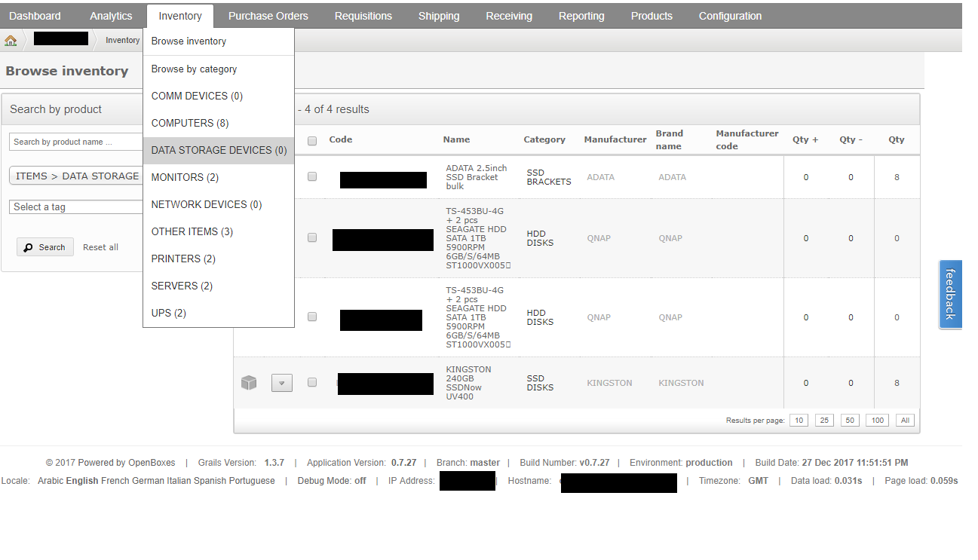Screen dimensions: 978x560
Task: Open the Shipping menu
Action: click(438, 15)
